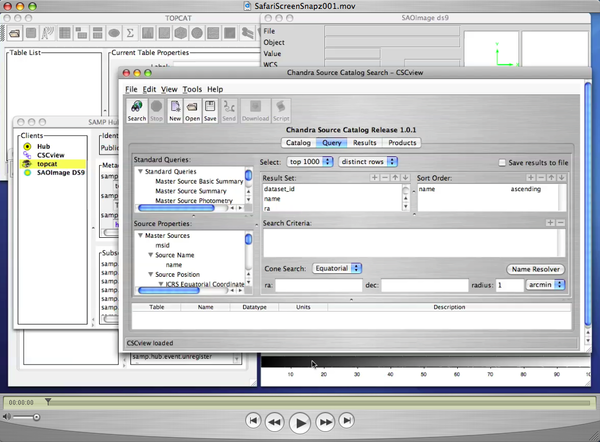Open the arcmin radius units dropdown
The height and width of the screenshot is (442, 600).
click(546, 285)
